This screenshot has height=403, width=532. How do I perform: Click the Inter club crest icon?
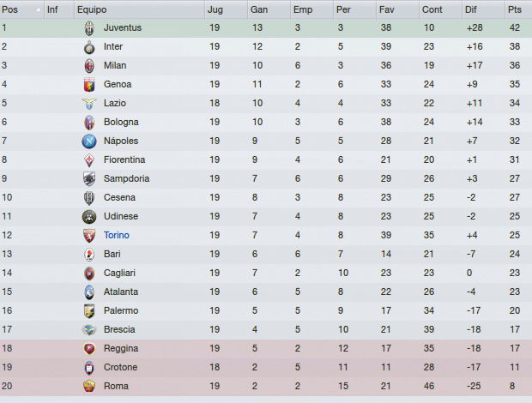[89, 47]
